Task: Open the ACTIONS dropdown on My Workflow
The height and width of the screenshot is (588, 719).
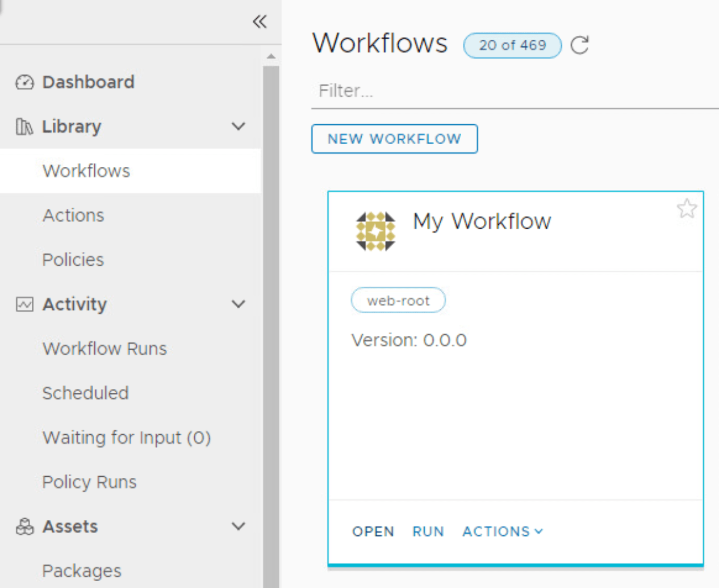Action: pos(503,531)
